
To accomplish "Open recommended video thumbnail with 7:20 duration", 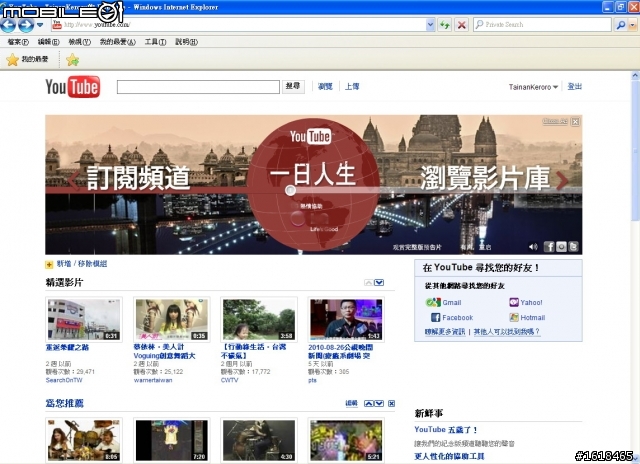I will (x=171, y=440).
